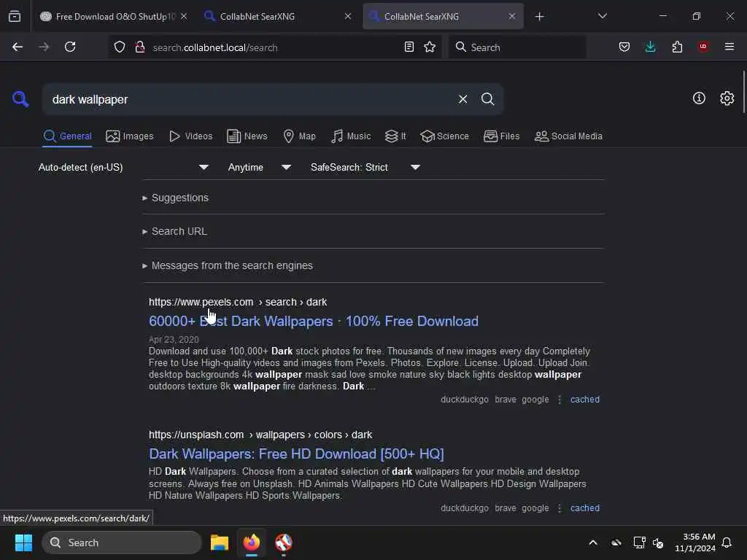List all tabs dropdown arrow
This screenshot has width=747, height=560.
[602, 16]
